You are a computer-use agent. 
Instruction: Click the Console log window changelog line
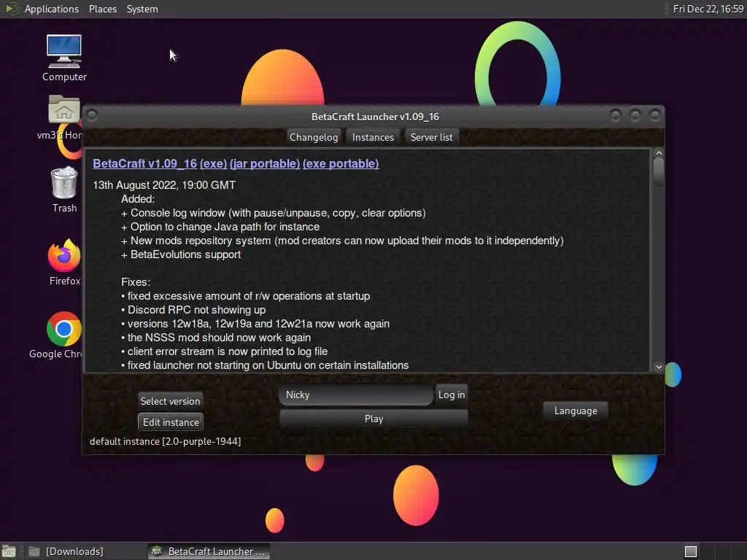click(x=274, y=213)
